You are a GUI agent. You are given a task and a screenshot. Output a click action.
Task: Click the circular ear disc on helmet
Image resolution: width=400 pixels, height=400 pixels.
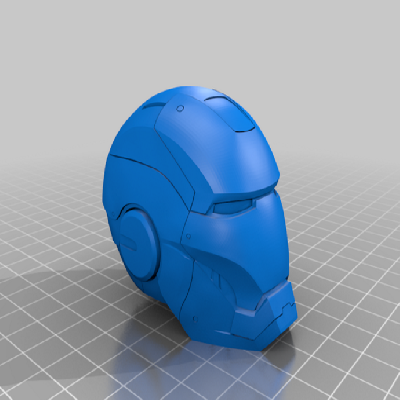pyautogui.click(x=137, y=241)
